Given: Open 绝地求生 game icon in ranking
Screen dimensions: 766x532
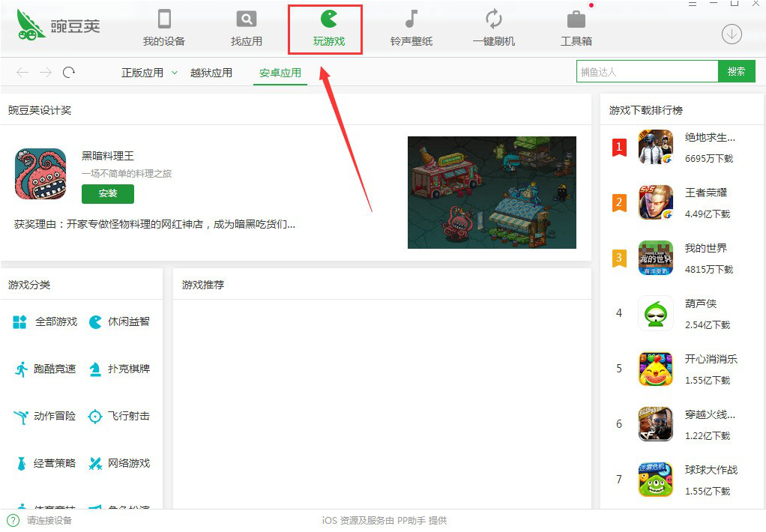Looking at the screenshot, I should point(656,147).
